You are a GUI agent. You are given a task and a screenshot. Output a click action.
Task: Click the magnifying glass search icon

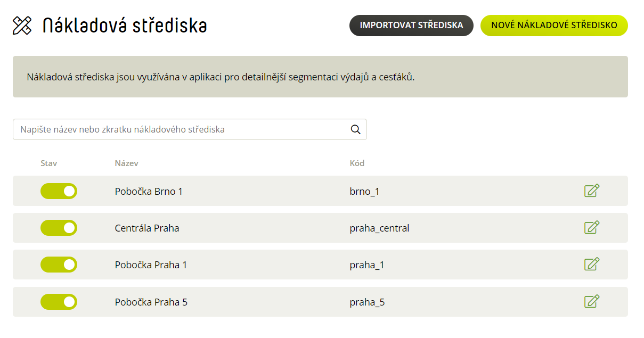click(356, 129)
